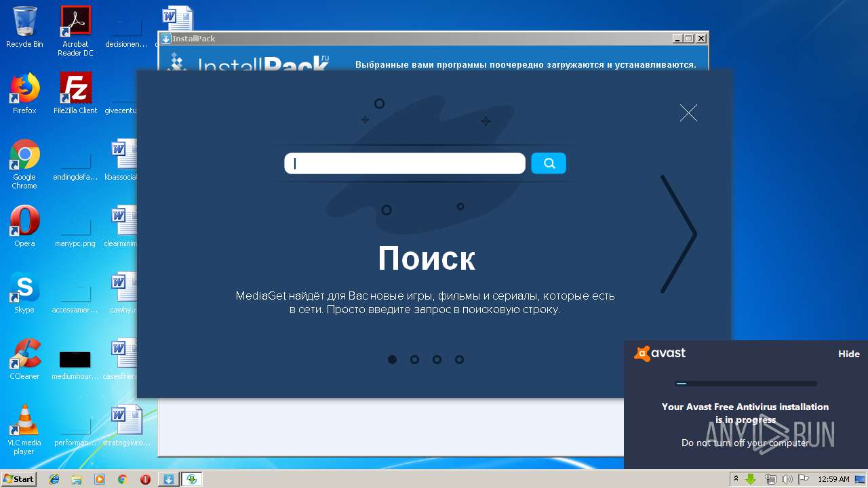
Task: Open Google Chrome desktop shortcut
Action: pyautogui.click(x=24, y=164)
